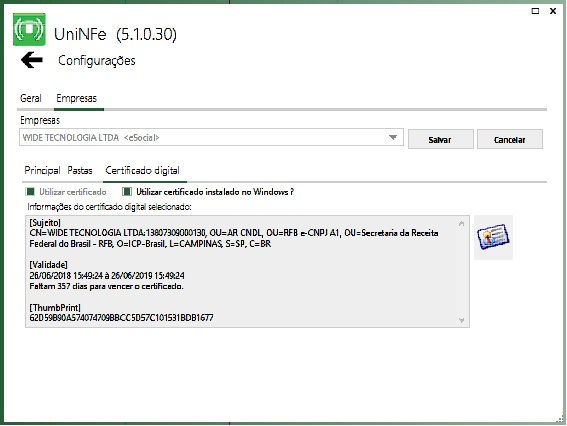Viewport: 567px width, 426px height.
Task: Click the CN=WIDE TECNOLOGIA LTDA subject line
Action: (x=234, y=233)
